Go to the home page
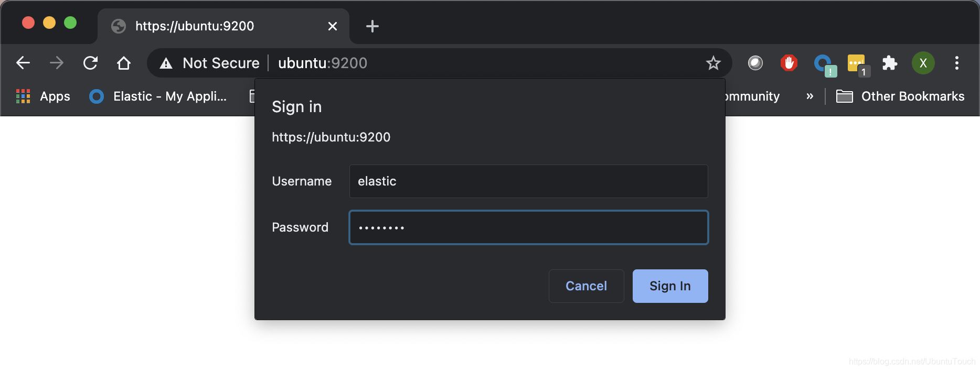This screenshot has height=371, width=980. tap(124, 63)
